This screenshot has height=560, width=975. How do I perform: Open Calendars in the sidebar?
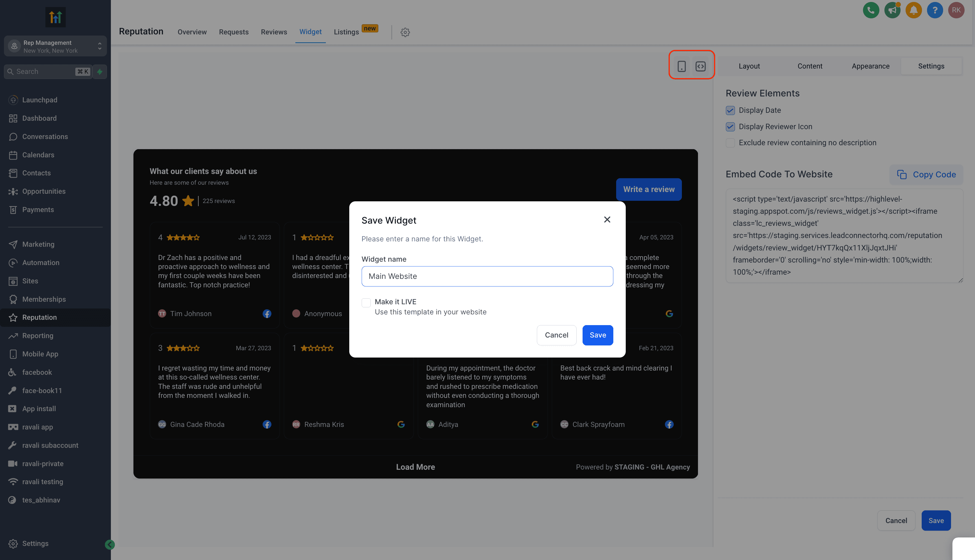point(38,155)
